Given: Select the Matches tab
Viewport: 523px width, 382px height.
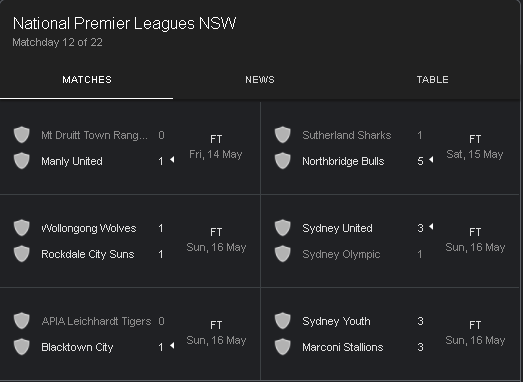Looking at the screenshot, I should pyautogui.click(x=87, y=80).
